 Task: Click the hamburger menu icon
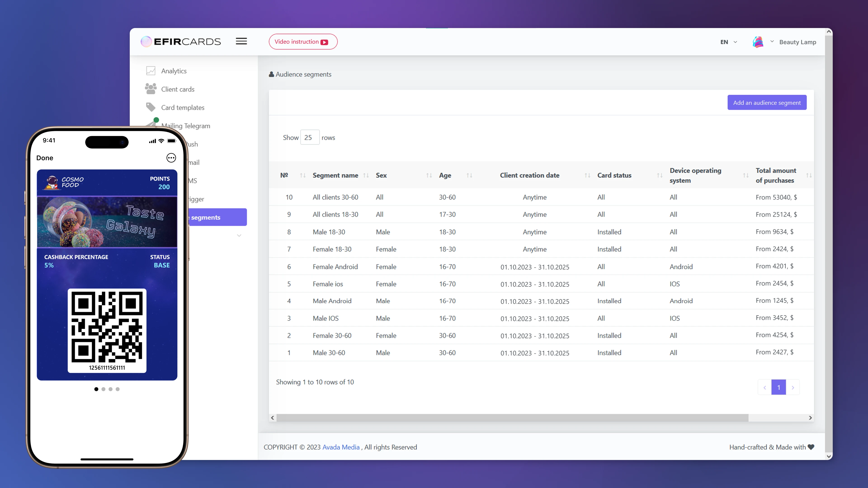pyautogui.click(x=241, y=41)
